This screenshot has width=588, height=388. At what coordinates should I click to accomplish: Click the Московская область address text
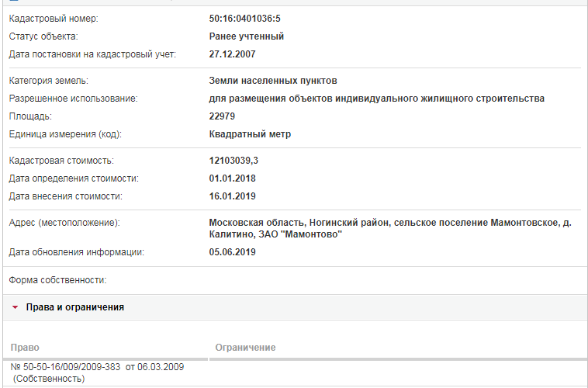390,228
